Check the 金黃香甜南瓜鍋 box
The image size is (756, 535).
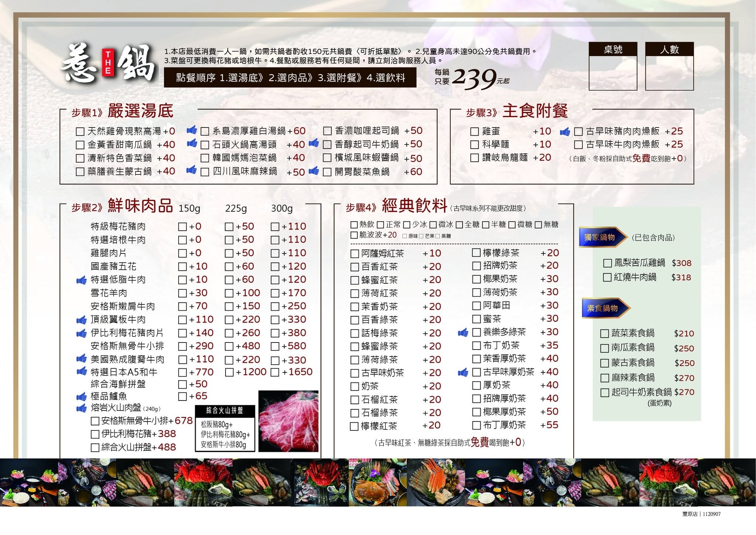(80, 145)
